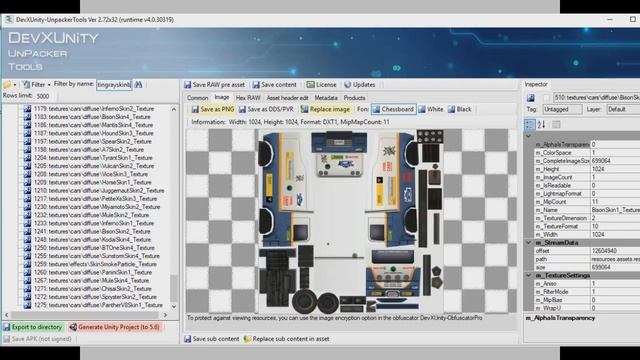
Task: Open the Products tab
Action: 354,98
